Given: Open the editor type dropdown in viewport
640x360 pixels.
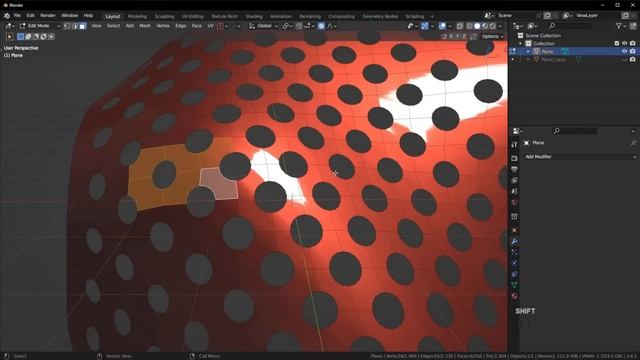Looking at the screenshot, I should point(9,26).
